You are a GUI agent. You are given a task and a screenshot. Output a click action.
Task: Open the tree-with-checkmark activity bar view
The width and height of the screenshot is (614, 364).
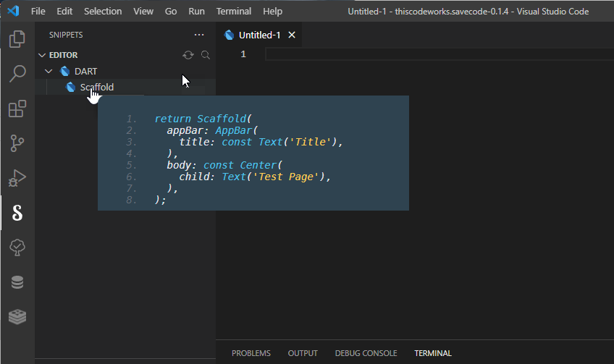17,247
